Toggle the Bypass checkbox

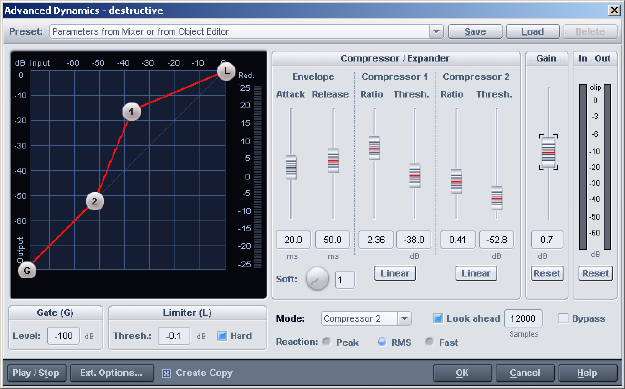563,318
